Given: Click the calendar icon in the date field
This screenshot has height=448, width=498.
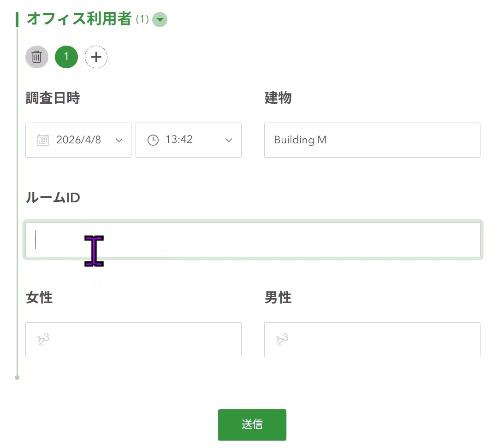Looking at the screenshot, I should [43, 140].
